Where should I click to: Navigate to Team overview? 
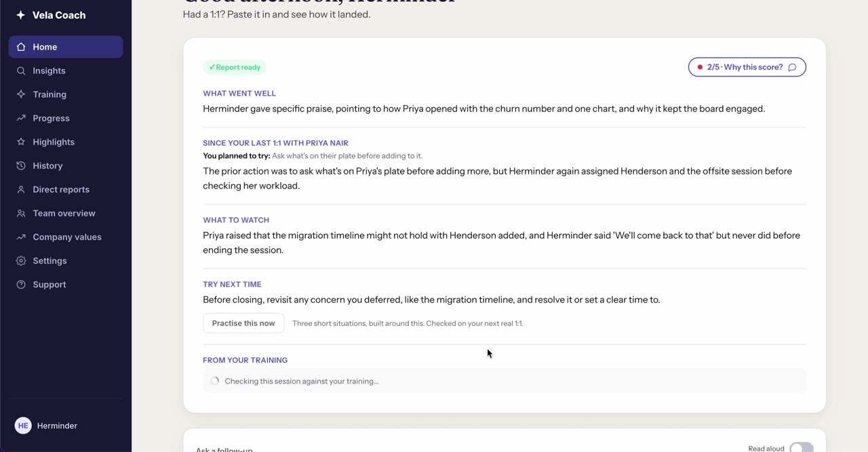[66, 213]
